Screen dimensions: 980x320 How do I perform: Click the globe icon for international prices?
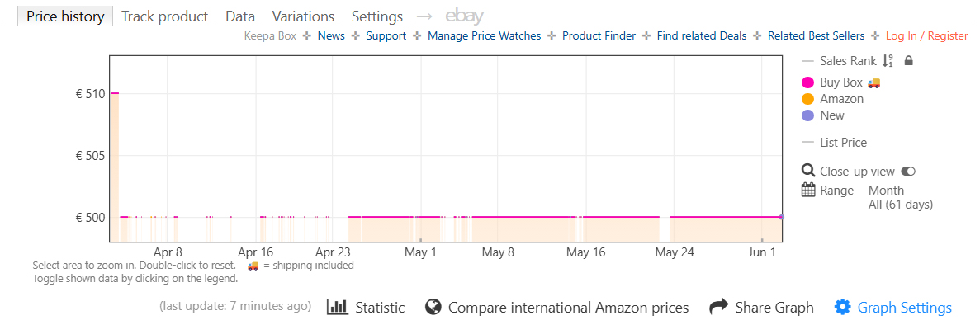433,307
